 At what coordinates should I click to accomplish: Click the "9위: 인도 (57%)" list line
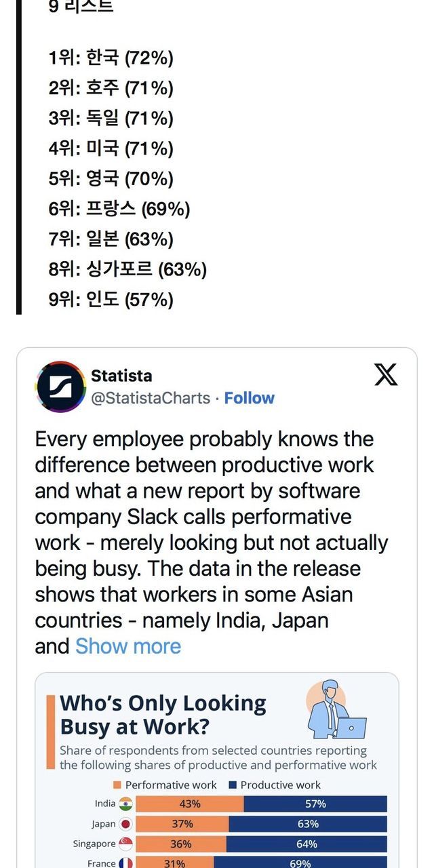click(x=111, y=300)
